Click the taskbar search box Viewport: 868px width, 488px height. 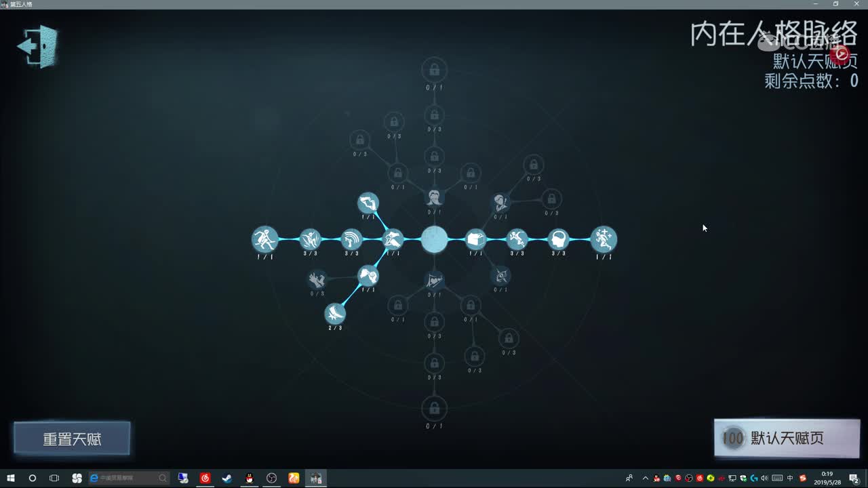point(129,479)
